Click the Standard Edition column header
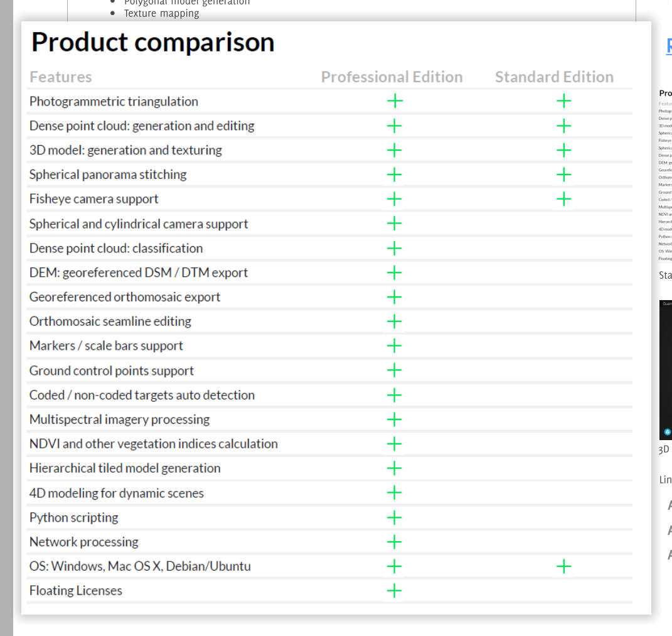The width and height of the screenshot is (672, 636). click(x=554, y=77)
